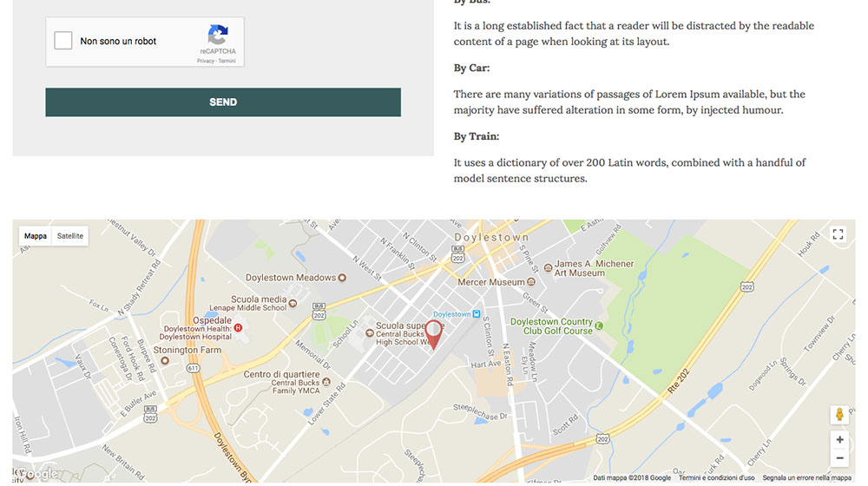The width and height of the screenshot is (868, 486).
Task: Click the Google logo on the map
Action: tap(37, 474)
